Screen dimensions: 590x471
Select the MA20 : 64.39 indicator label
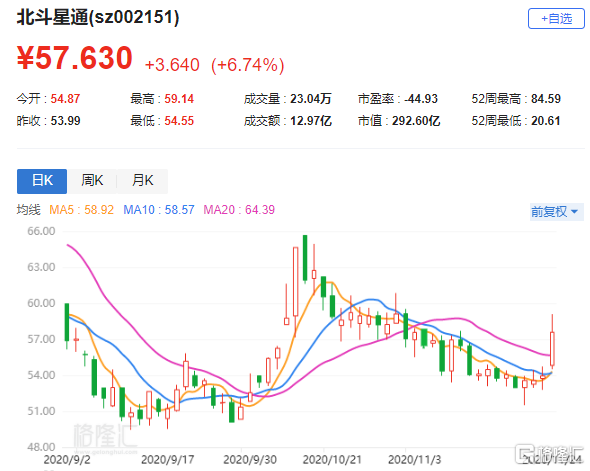pos(239,210)
